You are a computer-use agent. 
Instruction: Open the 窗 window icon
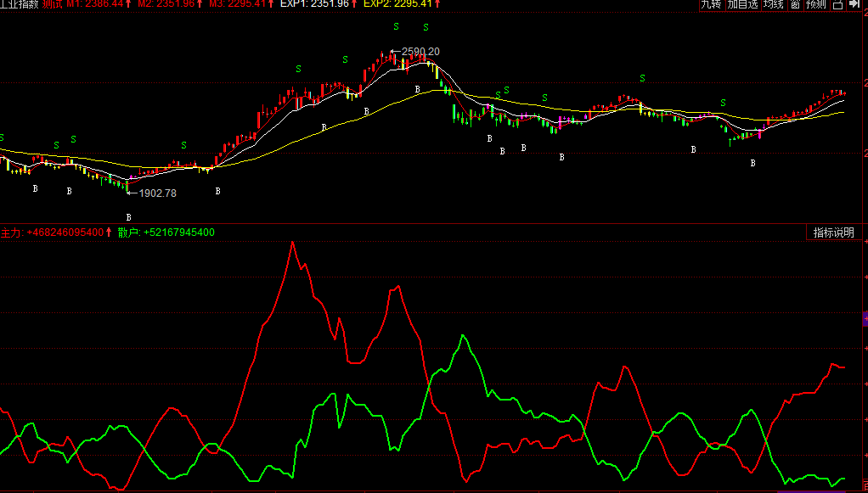(x=795, y=4)
